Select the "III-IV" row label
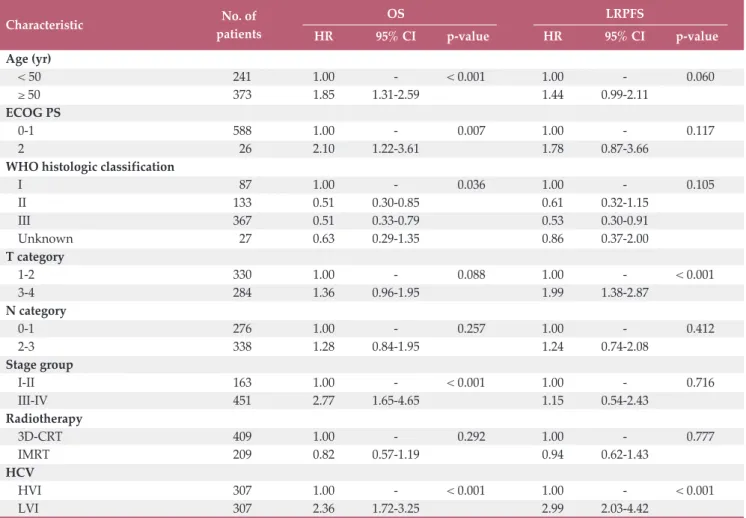 pyautogui.click(x=33, y=401)
